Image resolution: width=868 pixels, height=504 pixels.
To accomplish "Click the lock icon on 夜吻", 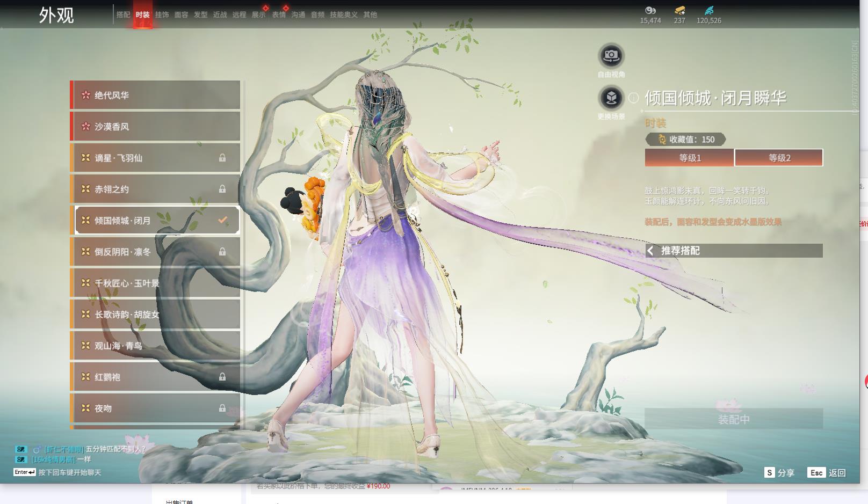I will (x=222, y=408).
